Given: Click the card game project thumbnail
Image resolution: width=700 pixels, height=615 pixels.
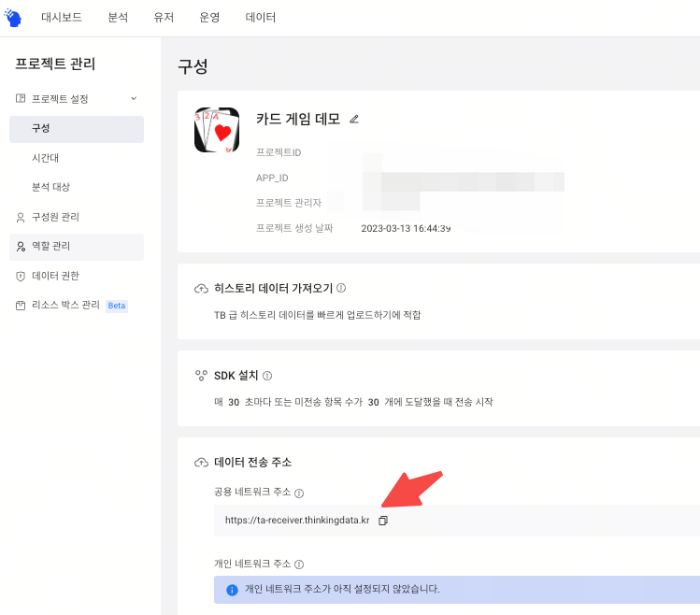Looking at the screenshot, I should pyautogui.click(x=217, y=130).
